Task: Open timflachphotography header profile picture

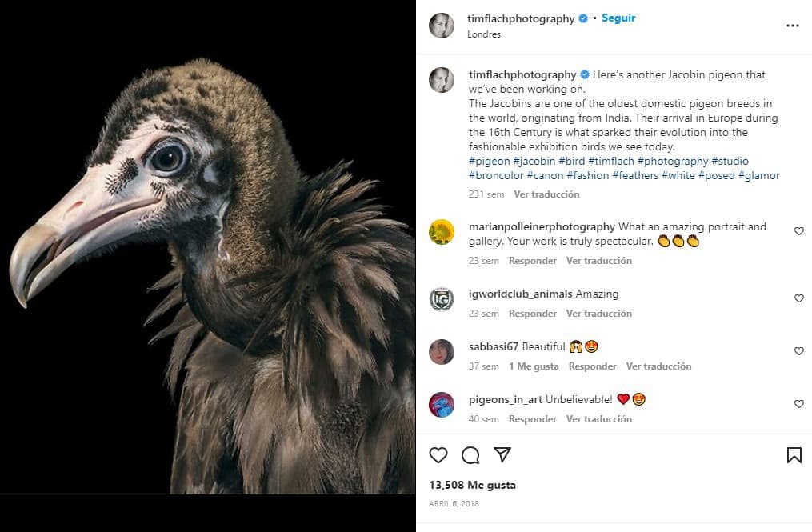Action: [x=441, y=26]
